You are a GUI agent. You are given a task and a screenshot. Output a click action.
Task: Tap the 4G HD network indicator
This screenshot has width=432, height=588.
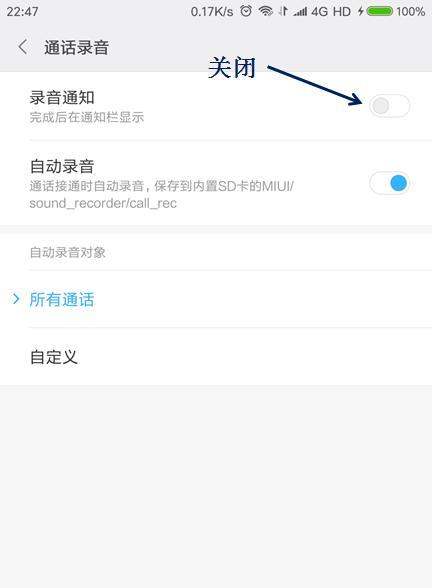pos(331,12)
